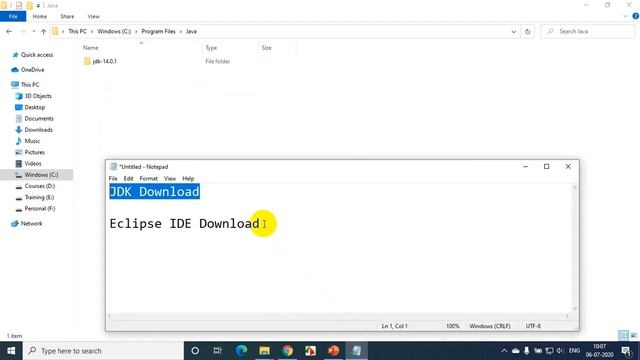Open recent locations dropdown arrow
The width and height of the screenshot is (640, 360).
coord(33,31)
